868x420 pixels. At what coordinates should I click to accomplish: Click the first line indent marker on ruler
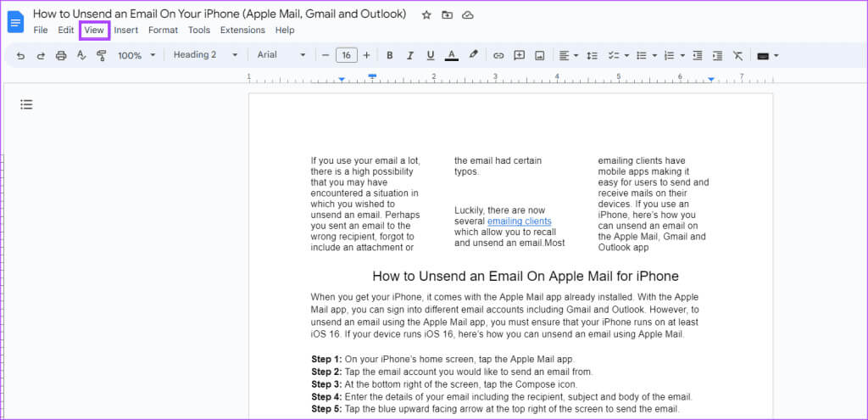(x=373, y=75)
